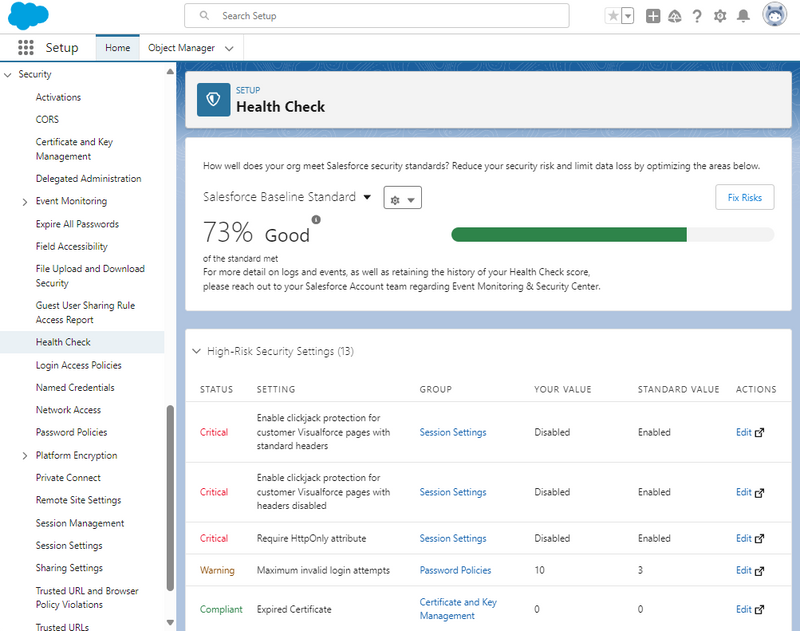Open external edit icon for Expired Certificate row
The height and width of the screenshot is (631, 800).
pos(759,610)
